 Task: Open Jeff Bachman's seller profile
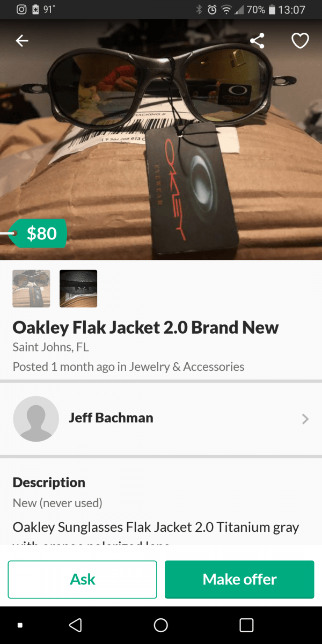click(x=111, y=418)
